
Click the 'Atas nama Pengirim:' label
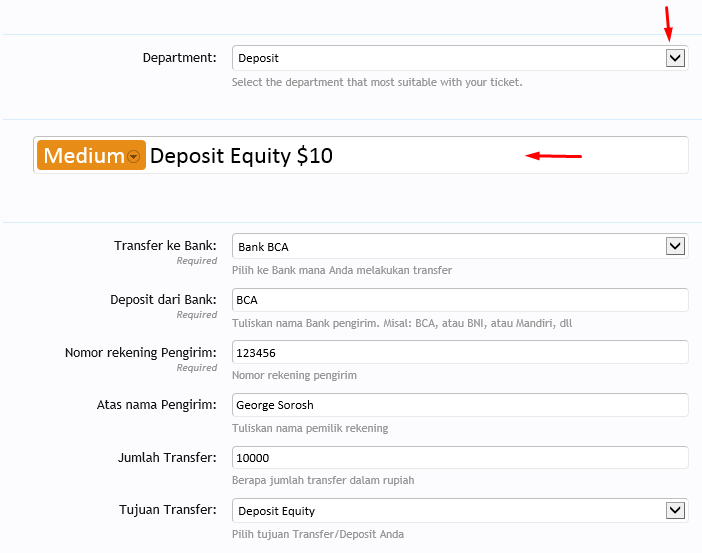156,405
